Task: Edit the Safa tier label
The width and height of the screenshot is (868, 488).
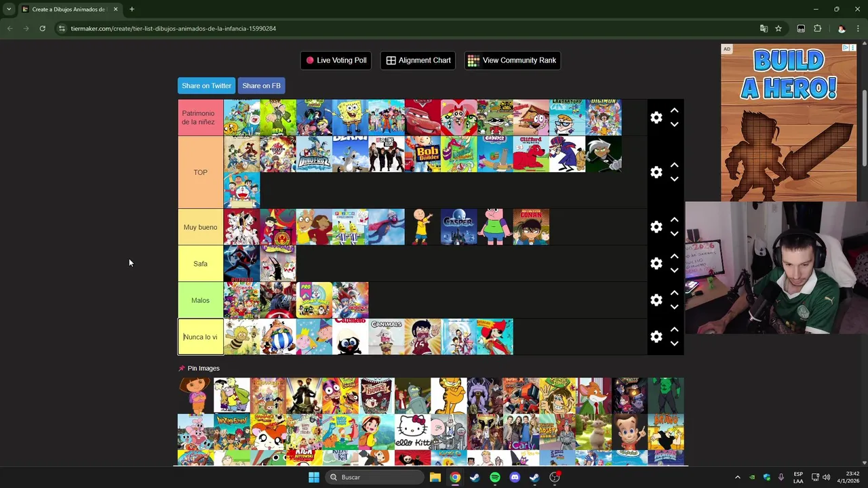Action: coord(200,264)
